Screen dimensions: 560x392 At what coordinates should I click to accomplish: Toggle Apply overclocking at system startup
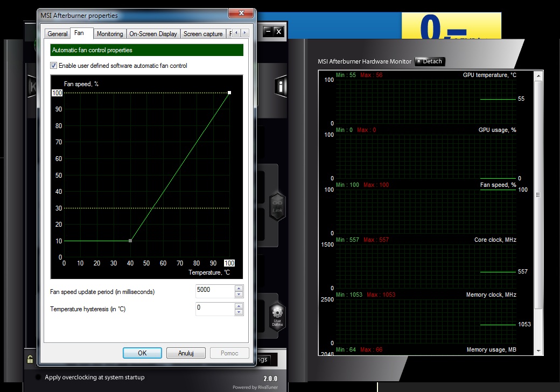(x=38, y=377)
